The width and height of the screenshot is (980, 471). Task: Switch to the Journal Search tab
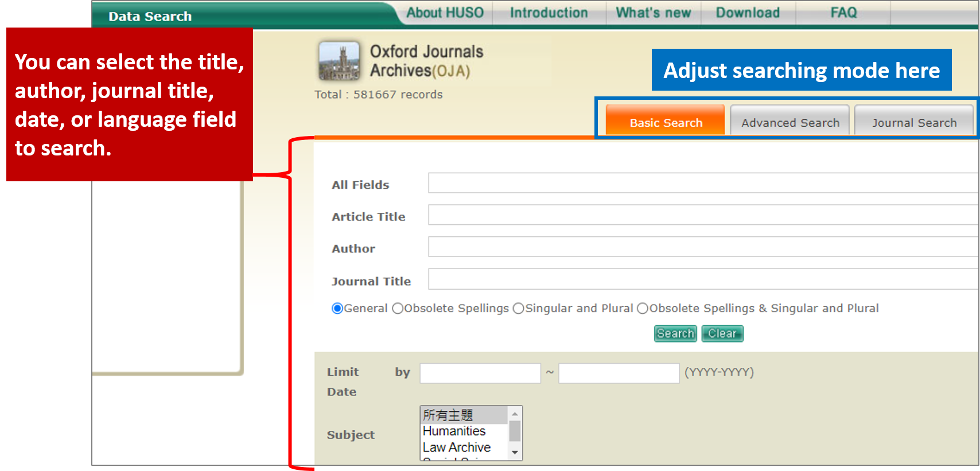(914, 120)
